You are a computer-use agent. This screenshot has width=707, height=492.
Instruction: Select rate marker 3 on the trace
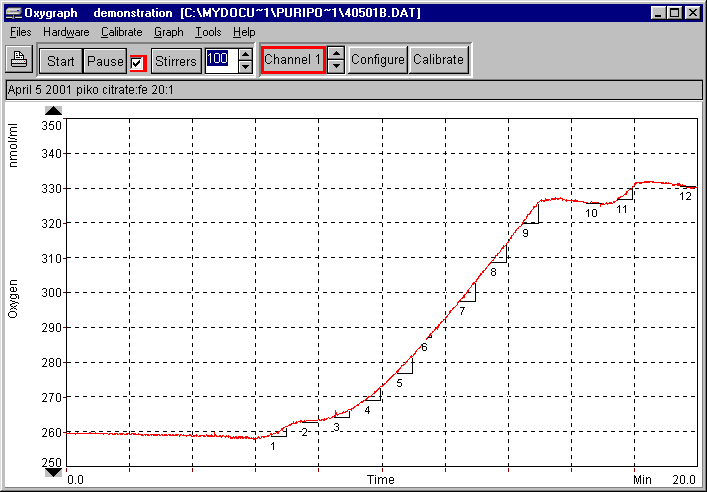336,427
